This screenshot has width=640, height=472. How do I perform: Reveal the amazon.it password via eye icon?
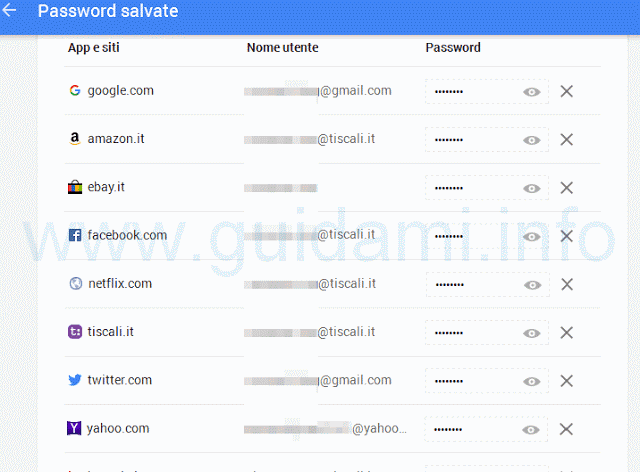coord(531,140)
